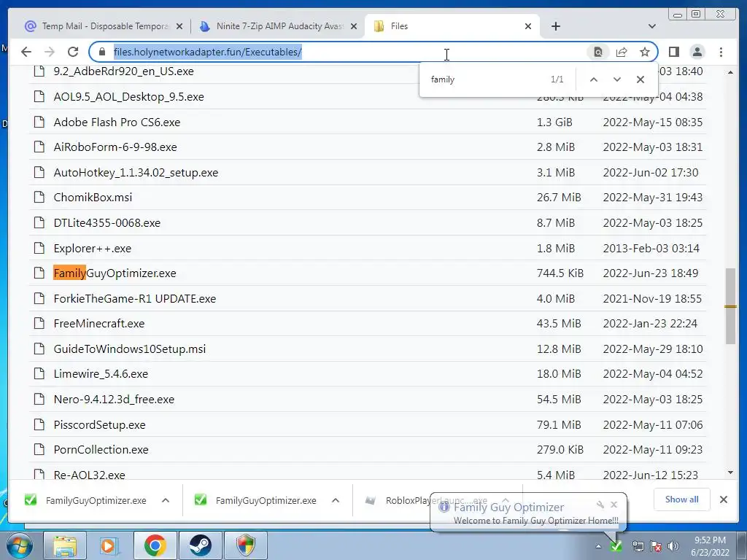Close the Family Guy Optimizer notification balloon
Screen dimensions: 747x560
click(614, 505)
